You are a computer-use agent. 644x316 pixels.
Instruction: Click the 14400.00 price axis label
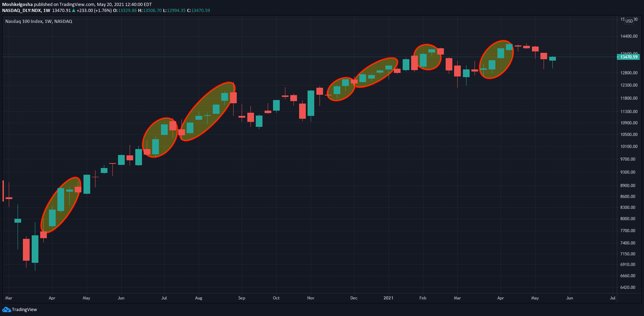pos(629,36)
